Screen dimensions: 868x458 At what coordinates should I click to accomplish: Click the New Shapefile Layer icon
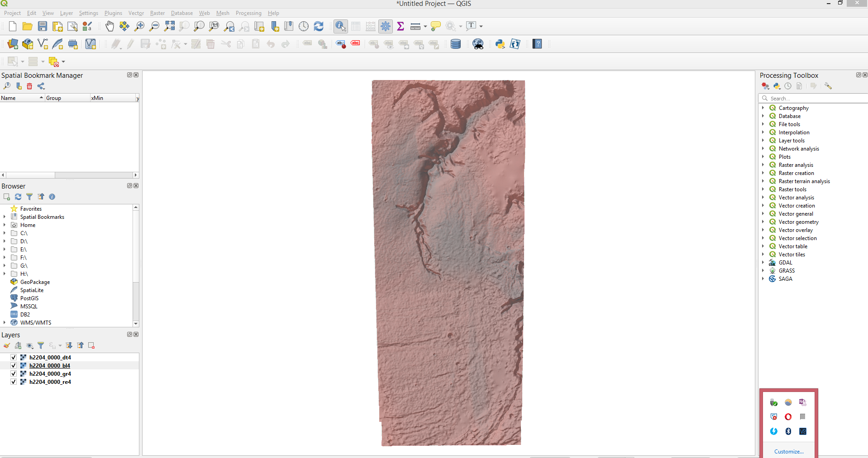43,44
